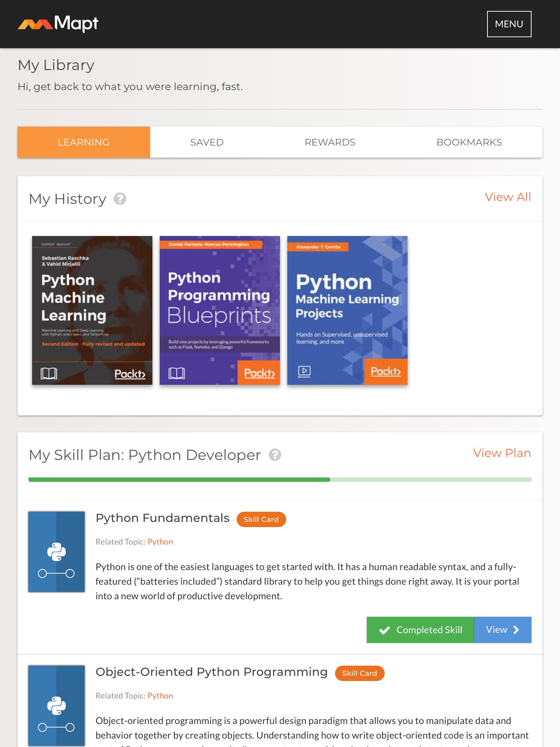
Task: Click the Completed Skill button
Action: (x=420, y=630)
